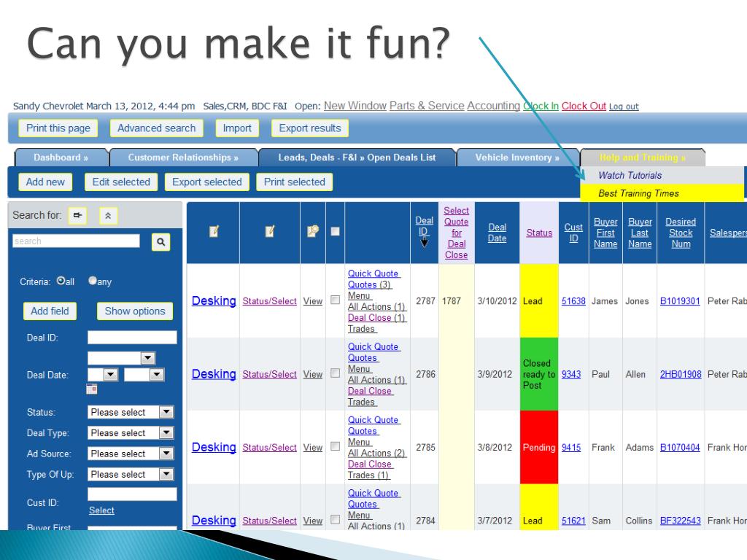Click the view magnifier column header icon
This screenshot has height=560, width=747.
point(312,231)
